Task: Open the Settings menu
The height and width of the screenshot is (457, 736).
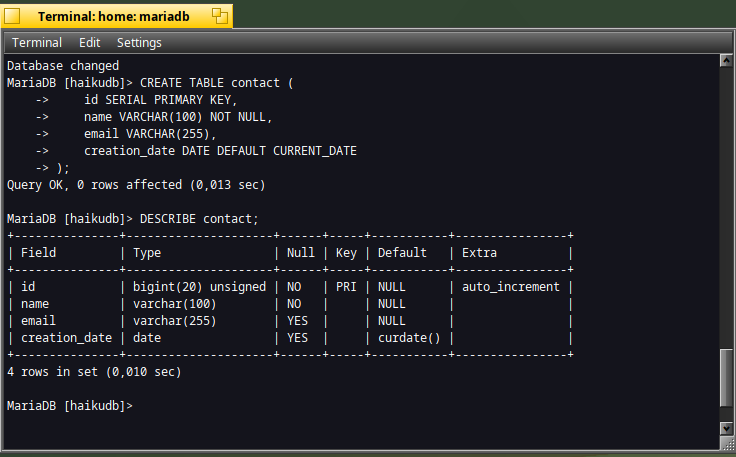Action: (139, 43)
